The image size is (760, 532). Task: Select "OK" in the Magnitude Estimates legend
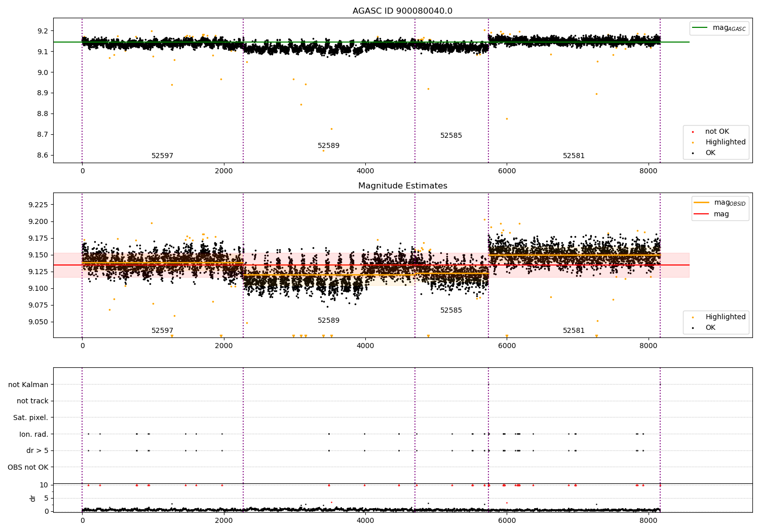(710, 328)
